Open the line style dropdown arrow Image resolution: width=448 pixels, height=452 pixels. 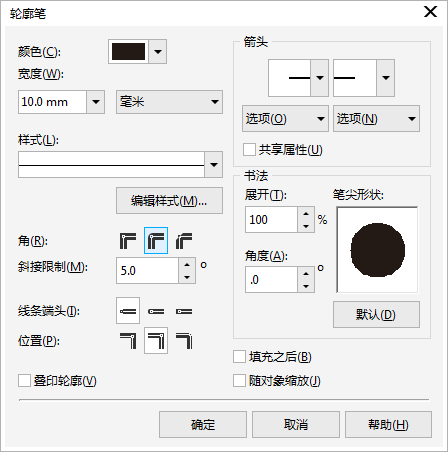[214, 165]
